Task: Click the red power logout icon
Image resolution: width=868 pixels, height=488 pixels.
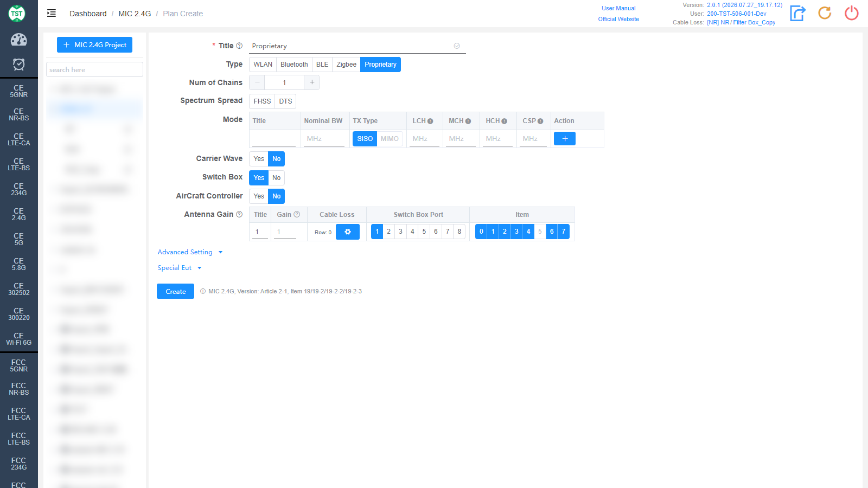Action: [852, 13]
